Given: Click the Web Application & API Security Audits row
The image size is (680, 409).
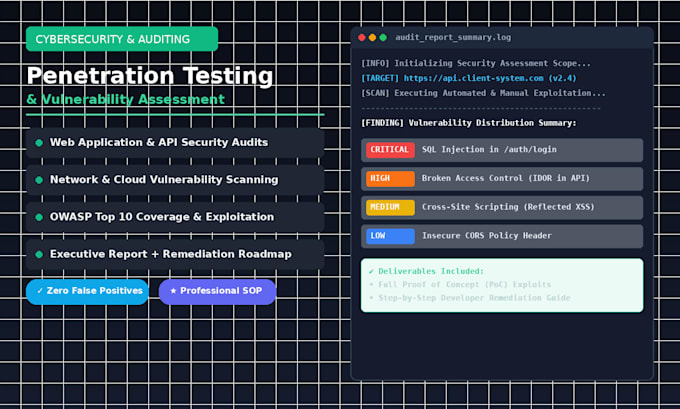Looking at the screenshot, I should 175,143.
